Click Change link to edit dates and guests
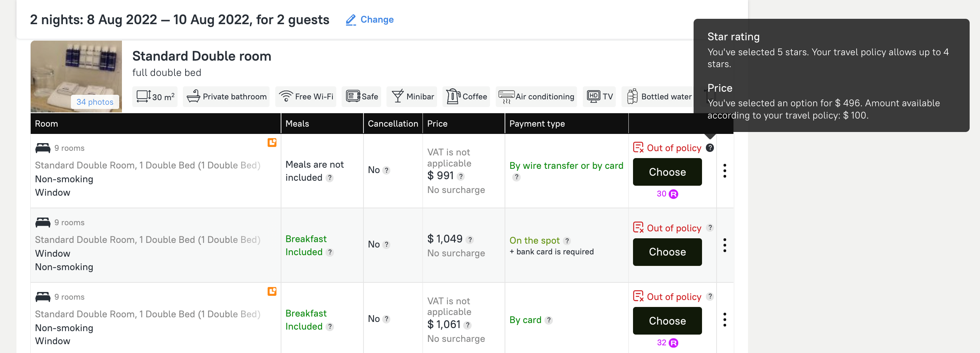This screenshot has height=353, width=980. point(377,20)
